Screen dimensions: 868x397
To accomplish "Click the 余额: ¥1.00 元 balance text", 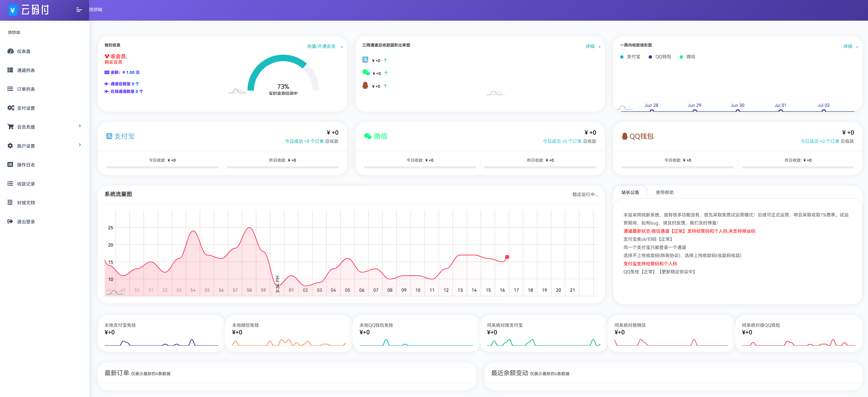I will [125, 72].
